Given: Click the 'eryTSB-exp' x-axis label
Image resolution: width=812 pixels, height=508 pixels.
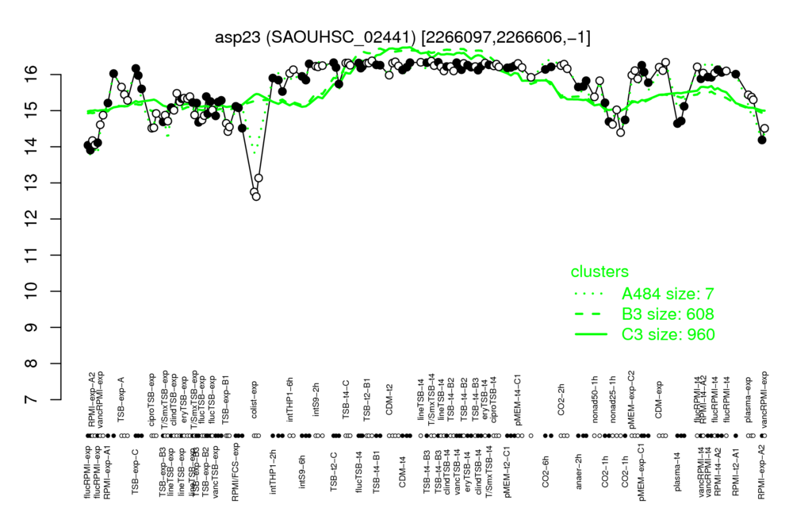Looking at the screenshot, I should (184, 398).
